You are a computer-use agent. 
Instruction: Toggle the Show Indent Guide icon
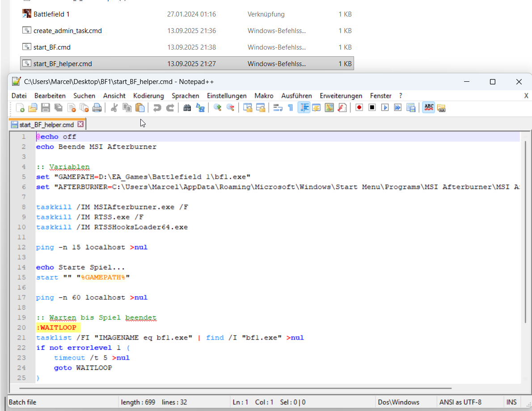coord(304,108)
